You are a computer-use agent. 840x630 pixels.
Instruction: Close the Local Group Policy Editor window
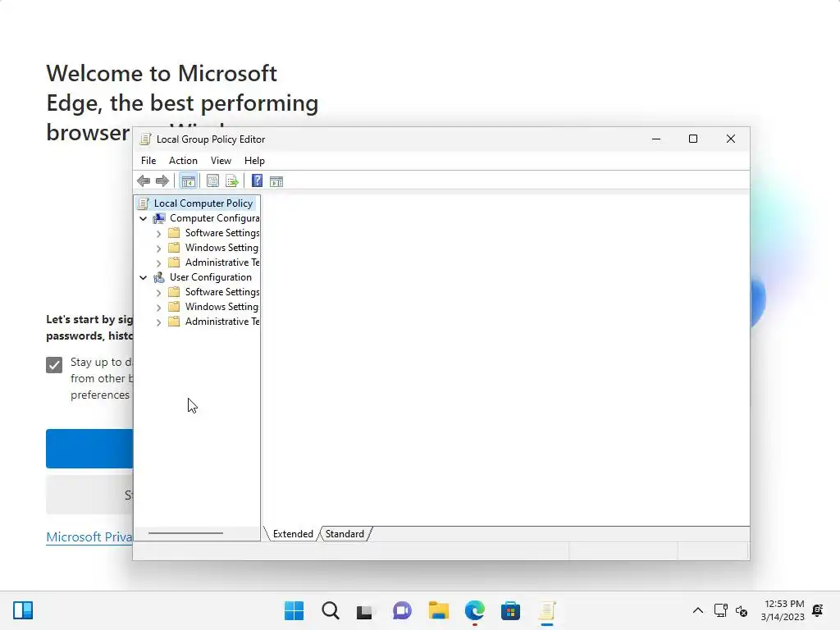coord(730,139)
